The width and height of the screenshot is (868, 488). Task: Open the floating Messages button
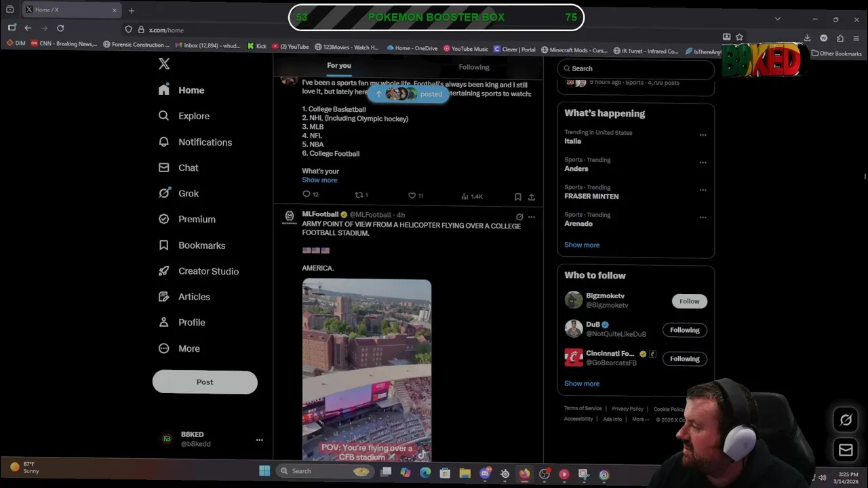[846, 450]
